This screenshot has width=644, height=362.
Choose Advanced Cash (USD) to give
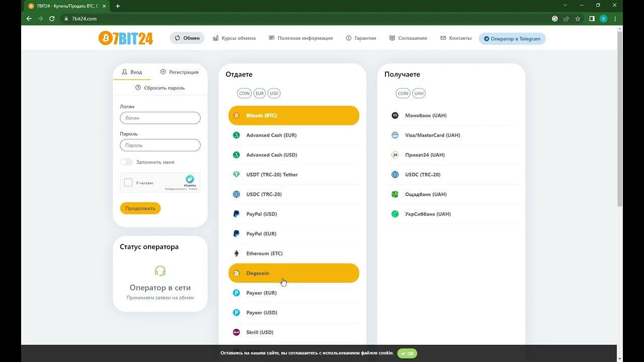294,155
